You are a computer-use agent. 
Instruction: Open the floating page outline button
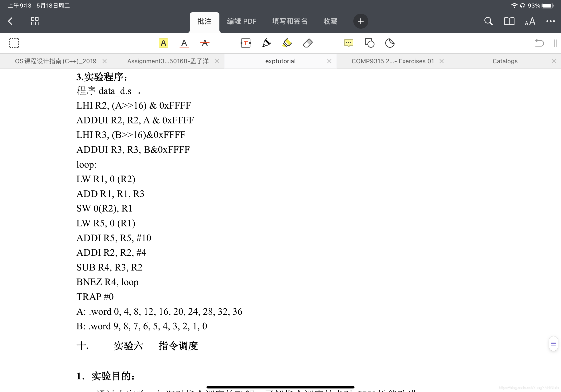click(x=553, y=344)
